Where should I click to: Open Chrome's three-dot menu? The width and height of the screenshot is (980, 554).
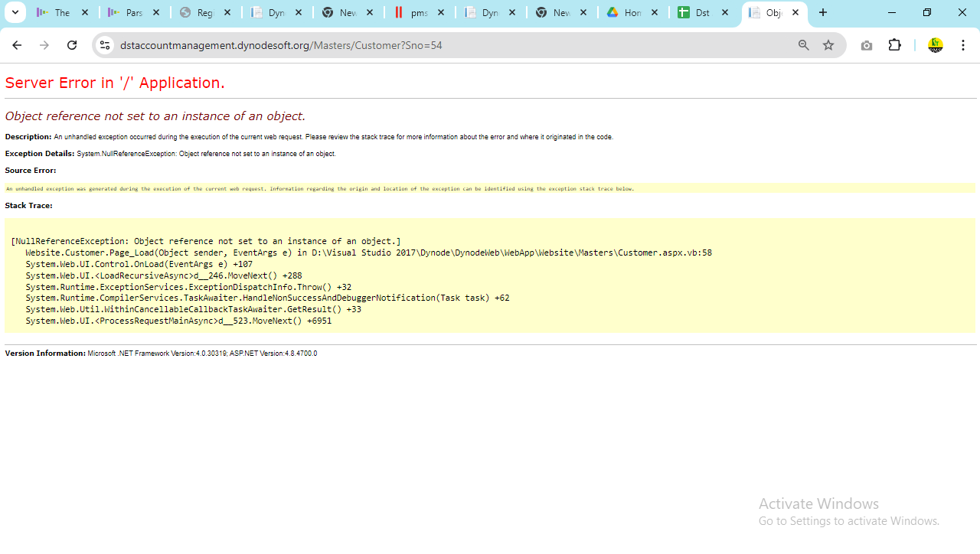pyautogui.click(x=963, y=45)
